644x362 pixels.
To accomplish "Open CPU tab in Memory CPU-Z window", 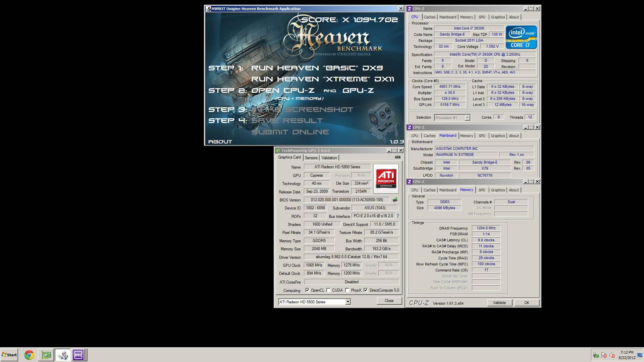I will 415,190.
